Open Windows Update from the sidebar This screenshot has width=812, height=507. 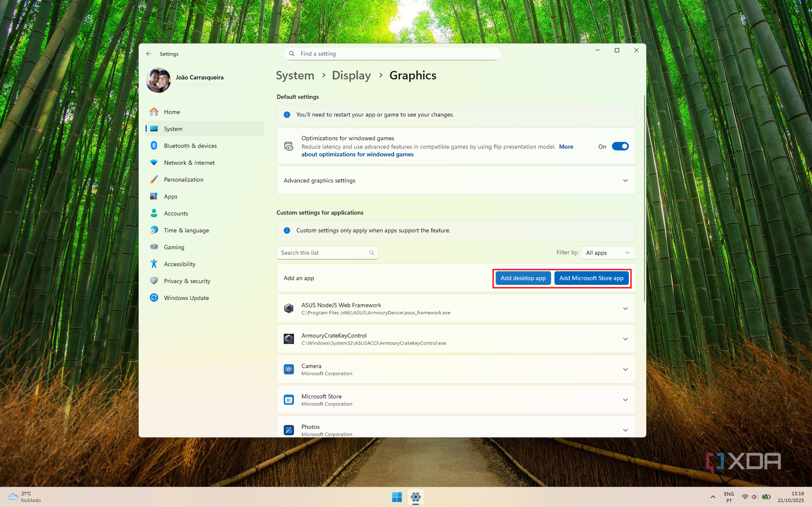pyautogui.click(x=186, y=298)
